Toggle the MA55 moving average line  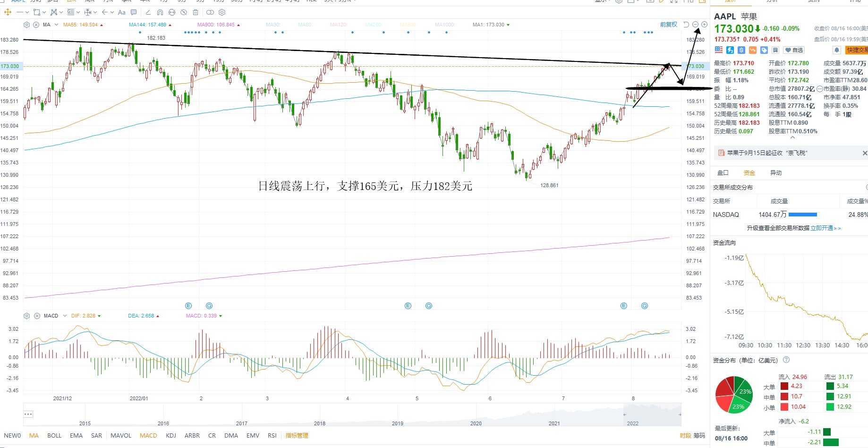83,25
